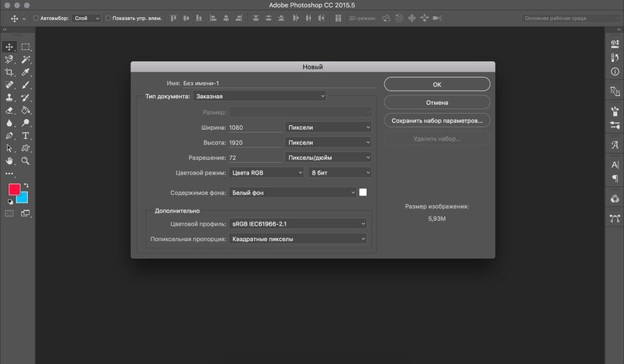Open the Основная рабочая среда workspace dropdown
The image size is (624, 364).
click(x=571, y=19)
